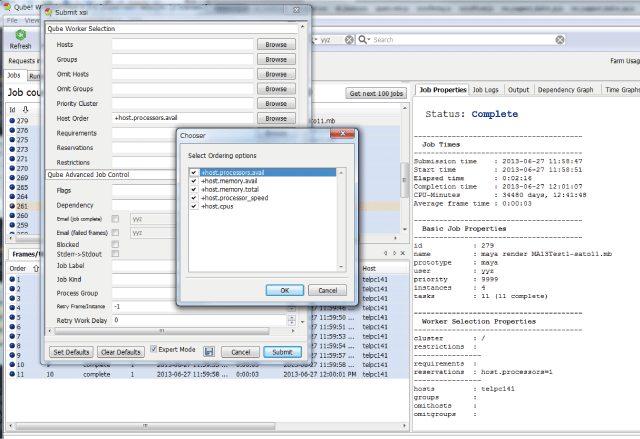Screen dimensions: 640x439
Task: Switch to the Output tab
Action: pos(518,90)
